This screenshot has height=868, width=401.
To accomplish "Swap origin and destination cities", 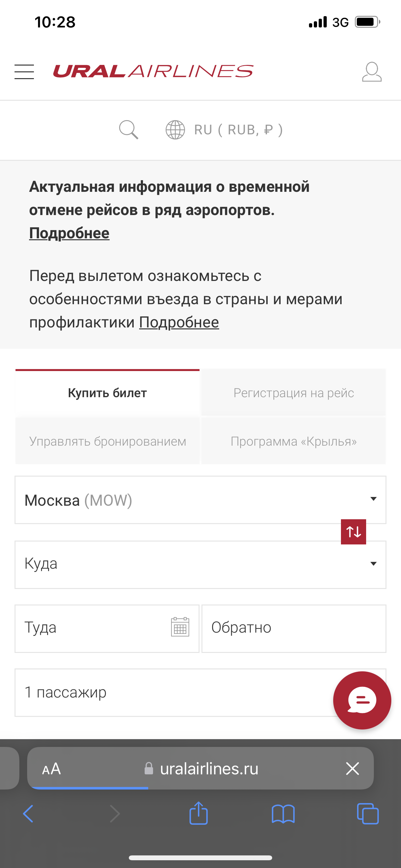I will pyautogui.click(x=354, y=532).
